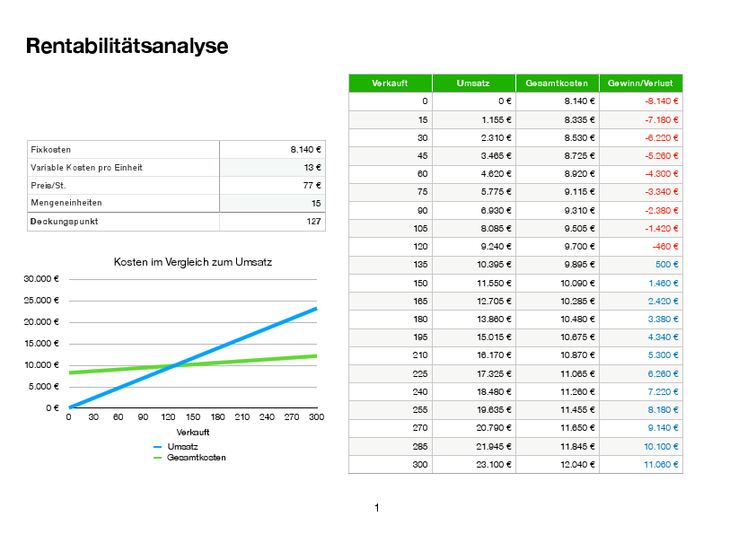
Task: Select profit cell 11.060 €
Action: pyautogui.click(x=641, y=465)
